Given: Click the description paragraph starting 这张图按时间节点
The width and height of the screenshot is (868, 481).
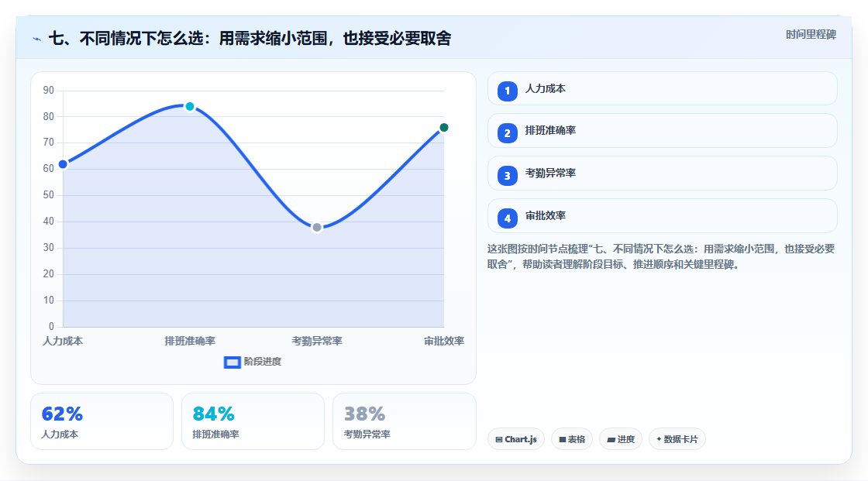Looking at the screenshot, I should 661,257.
